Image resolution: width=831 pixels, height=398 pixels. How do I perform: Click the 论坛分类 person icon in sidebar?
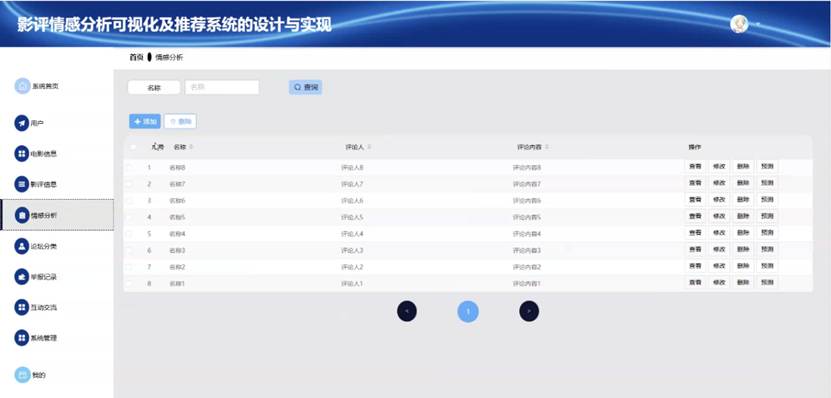[22, 246]
